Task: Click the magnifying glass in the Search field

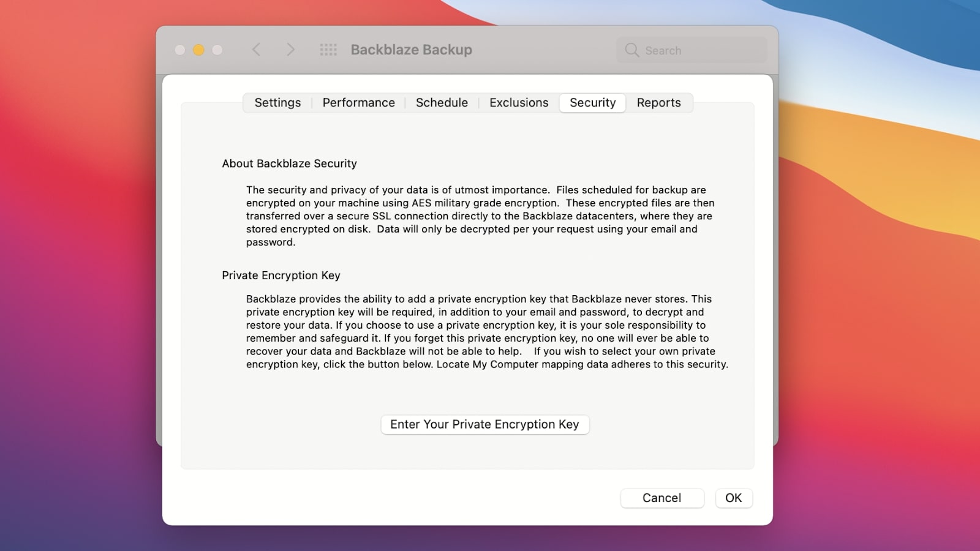Action: [631, 50]
